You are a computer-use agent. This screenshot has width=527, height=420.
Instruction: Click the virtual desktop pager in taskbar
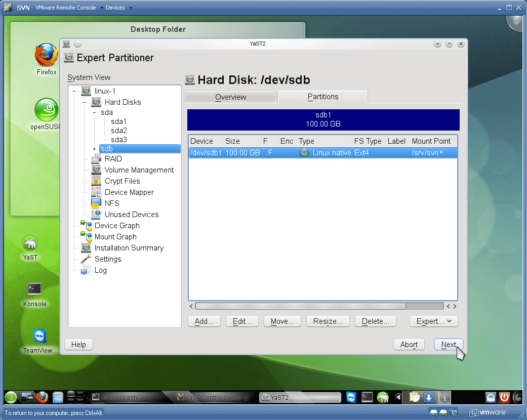click(75, 397)
